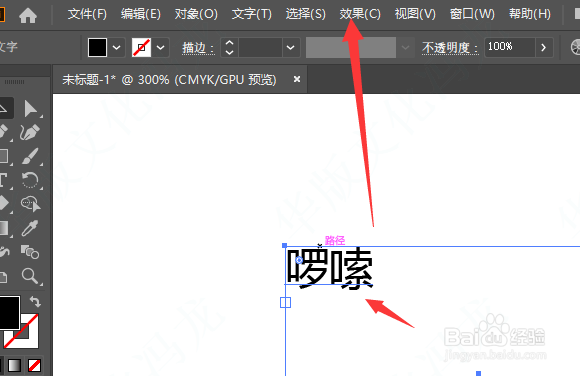Select the Gradient tool
Image resolution: width=580 pixels, height=376 pixels.
tap(4, 228)
